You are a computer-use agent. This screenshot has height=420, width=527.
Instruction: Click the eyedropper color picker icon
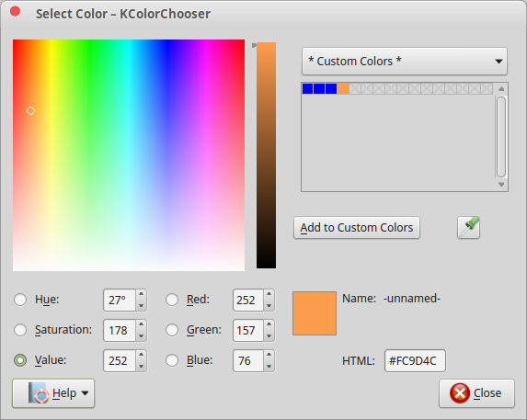point(468,228)
